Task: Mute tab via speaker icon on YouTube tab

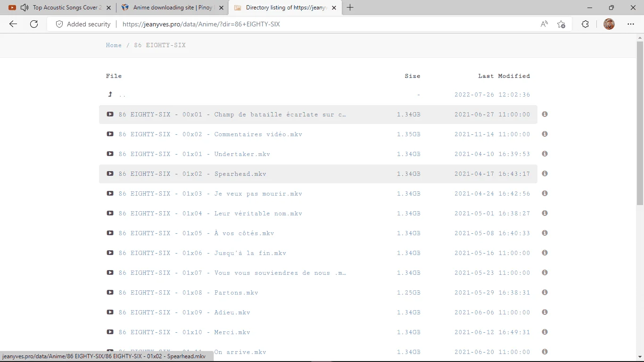Action: [25, 8]
